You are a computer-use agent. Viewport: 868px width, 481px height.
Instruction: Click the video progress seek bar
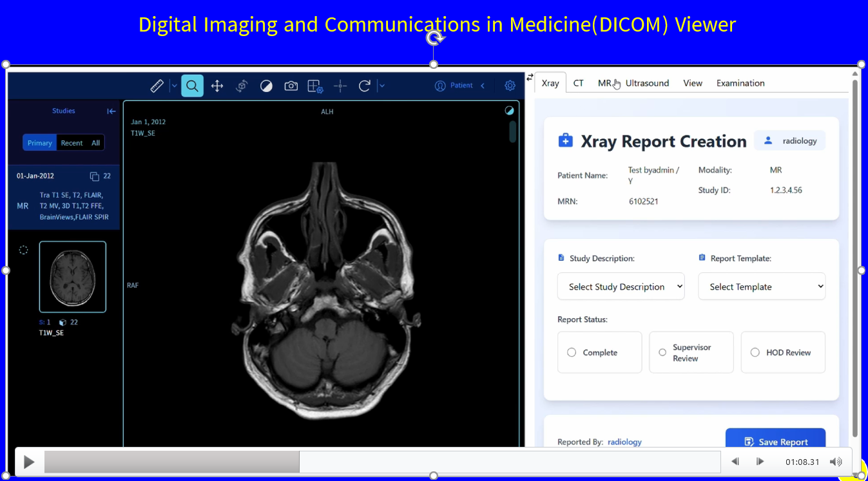[x=382, y=462]
